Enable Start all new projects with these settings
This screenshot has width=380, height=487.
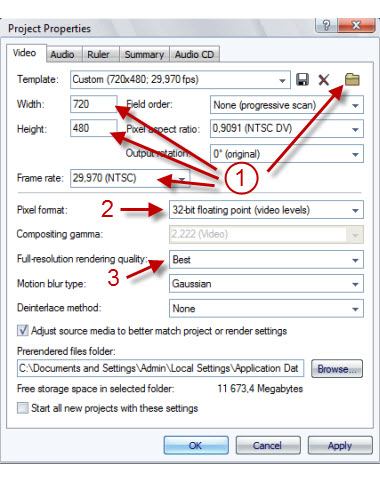tap(23, 408)
